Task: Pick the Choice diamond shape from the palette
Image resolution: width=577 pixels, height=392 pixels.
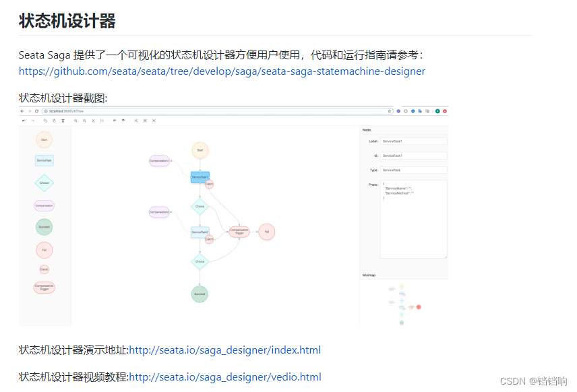Action: tap(44, 183)
